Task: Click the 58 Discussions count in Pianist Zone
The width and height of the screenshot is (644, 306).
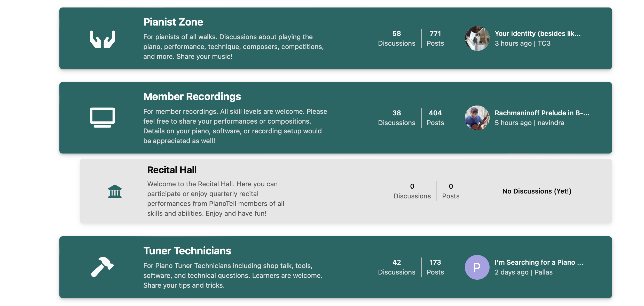Action: coord(396,38)
